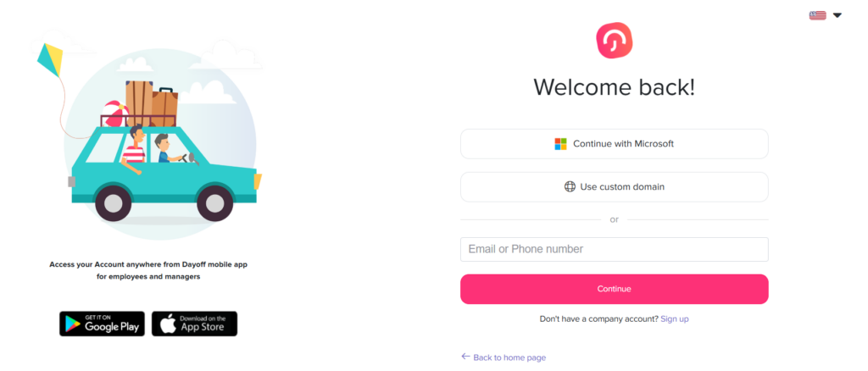This screenshot has height=371, width=868.
Task: Click the pink Continue button
Action: tap(614, 289)
